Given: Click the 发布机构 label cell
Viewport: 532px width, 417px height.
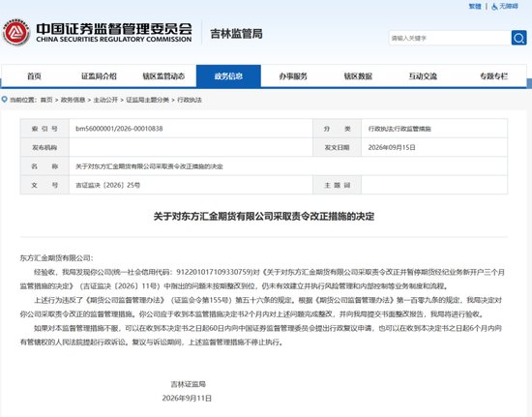Looking at the screenshot, I should (x=44, y=147).
